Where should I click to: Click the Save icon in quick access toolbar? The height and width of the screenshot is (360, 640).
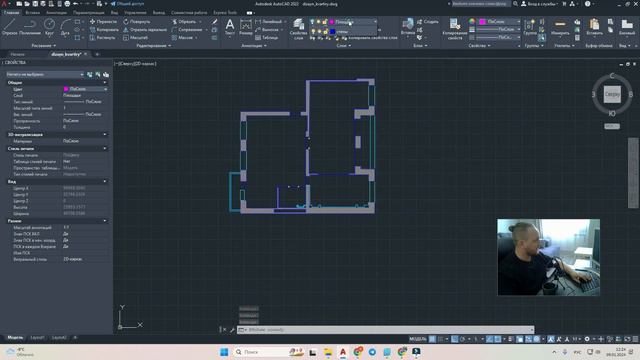point(35,4)
